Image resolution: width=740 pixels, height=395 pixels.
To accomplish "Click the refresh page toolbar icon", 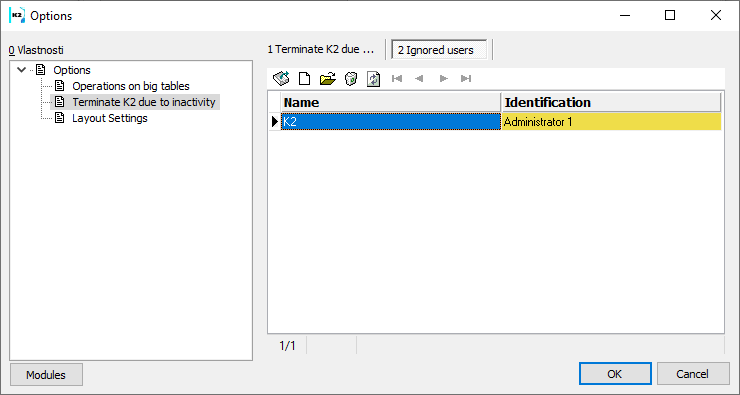I will point(374,78).
